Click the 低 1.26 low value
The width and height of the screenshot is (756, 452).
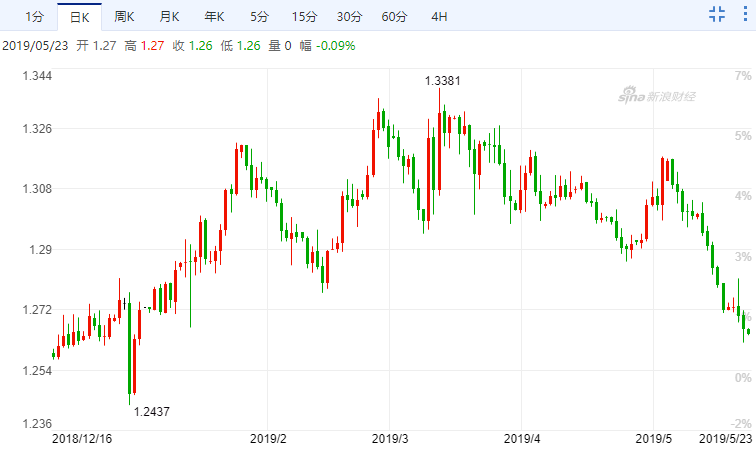tap(240, 46)
